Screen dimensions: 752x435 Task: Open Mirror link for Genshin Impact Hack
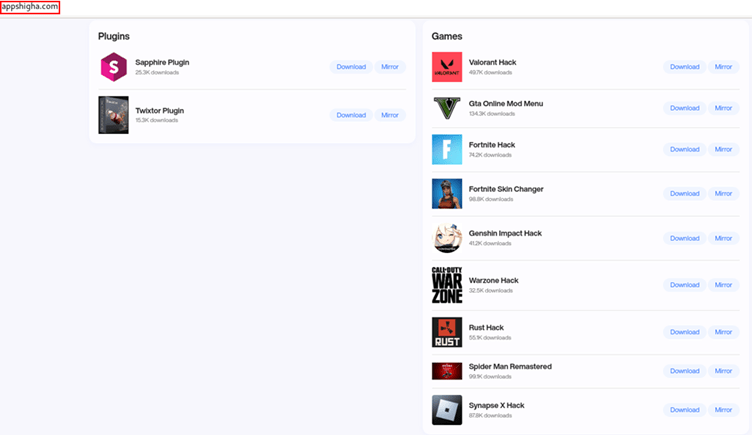pos(723,238)
